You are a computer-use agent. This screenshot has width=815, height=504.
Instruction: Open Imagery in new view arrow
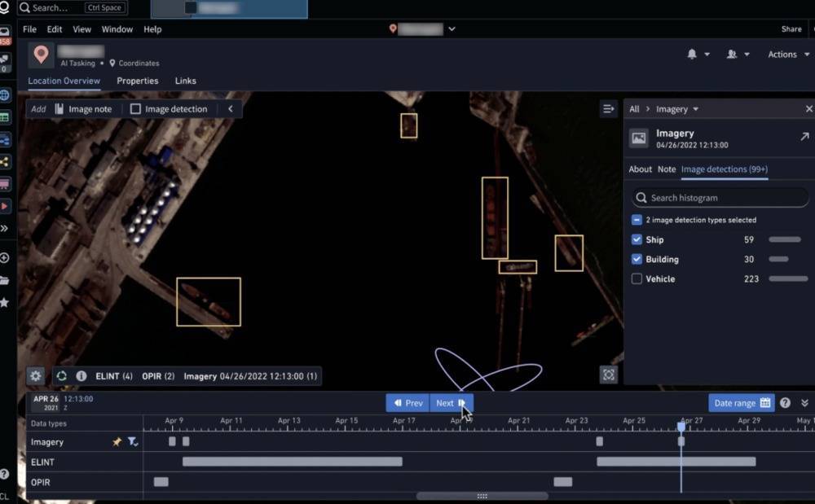pyautogui.click(x=804, y=137)
